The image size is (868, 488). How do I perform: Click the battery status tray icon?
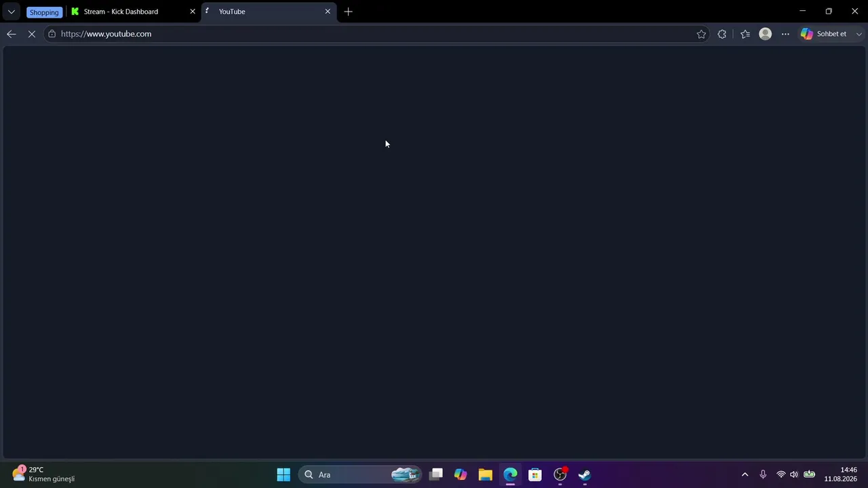pyautogui.click(x=809, y=474)
